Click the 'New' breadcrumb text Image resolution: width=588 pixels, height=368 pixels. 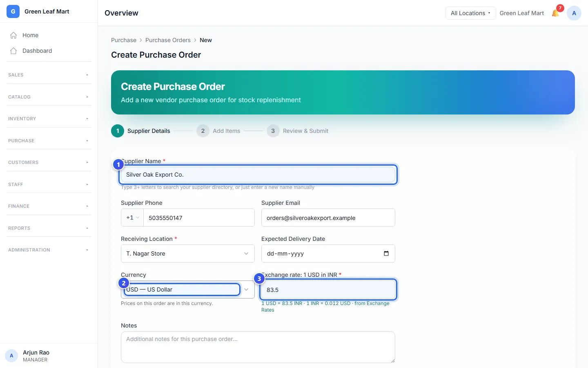click(206, 40)
